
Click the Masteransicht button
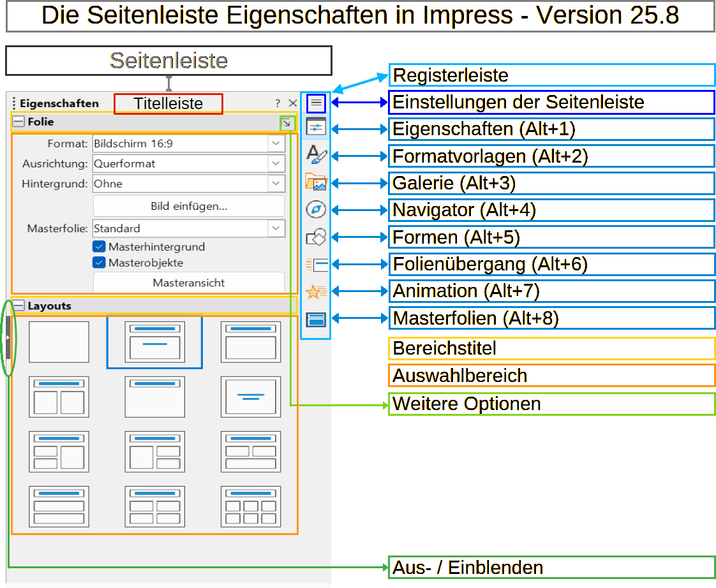coord(189,283)
